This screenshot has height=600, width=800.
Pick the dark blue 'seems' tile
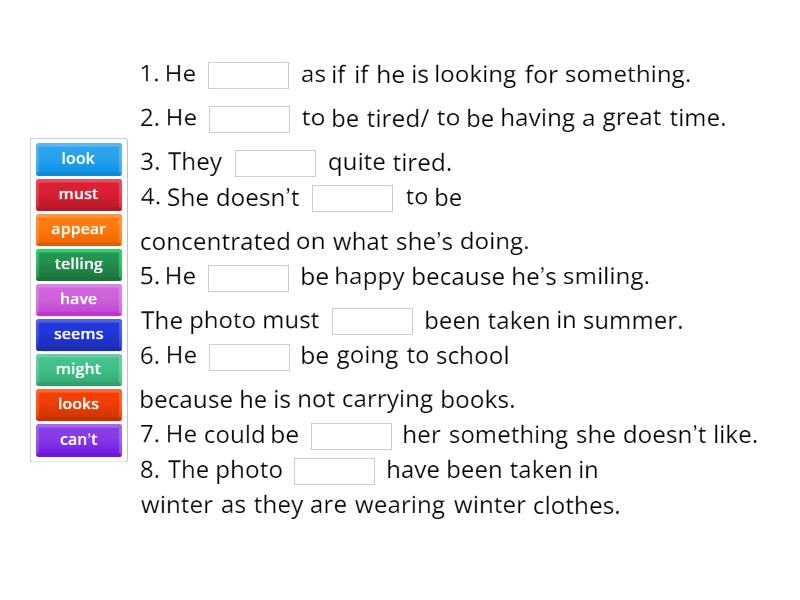[78, 334]
